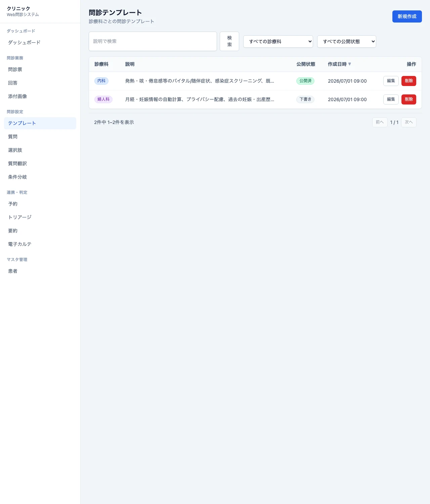Edit the 婦人科 template row
The width and height of the screenshot is (430, 504).
coord(391,99)
